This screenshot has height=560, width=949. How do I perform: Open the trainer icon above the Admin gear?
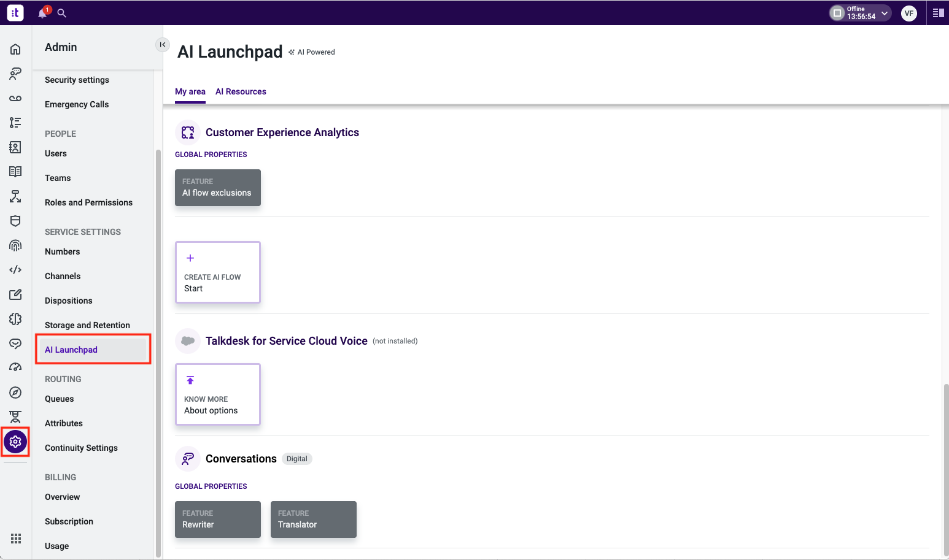click(x=15, y=417)
